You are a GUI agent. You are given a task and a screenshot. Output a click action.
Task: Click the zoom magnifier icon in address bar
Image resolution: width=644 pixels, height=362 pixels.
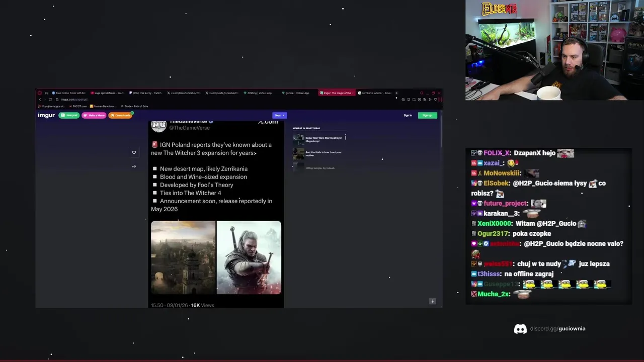pyautogui.click(x=403, y=100)
